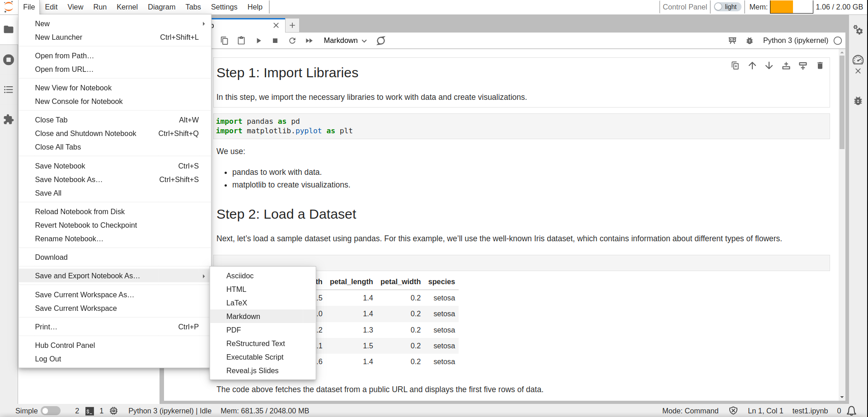Restart the kernel using the refresh icon

pyautogui.click(x=292, y=41)
